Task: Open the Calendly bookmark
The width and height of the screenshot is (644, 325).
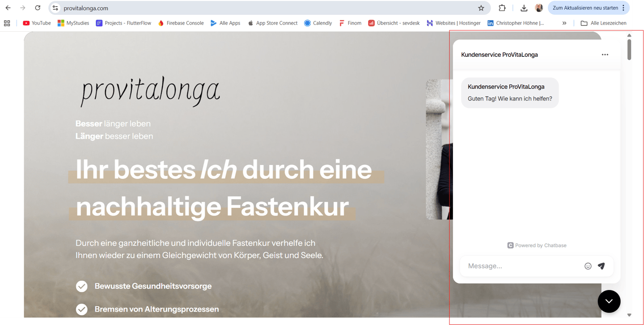Action: point(318,23)
